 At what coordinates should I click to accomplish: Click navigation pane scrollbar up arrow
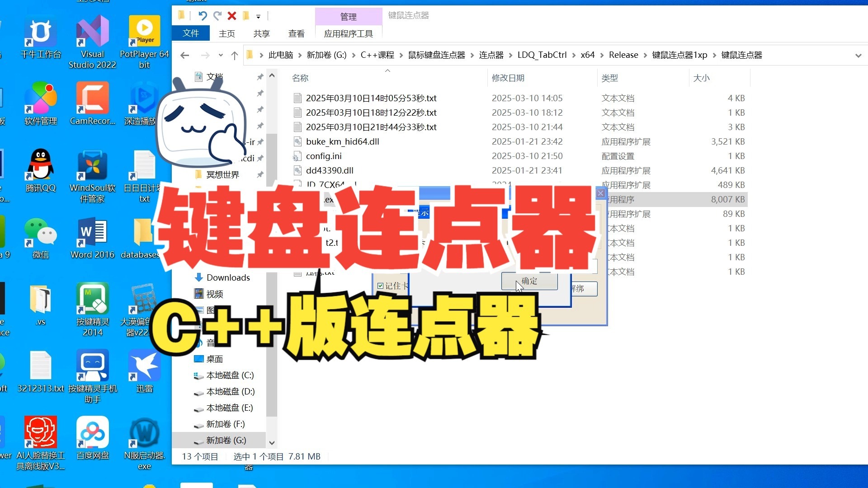272,75
